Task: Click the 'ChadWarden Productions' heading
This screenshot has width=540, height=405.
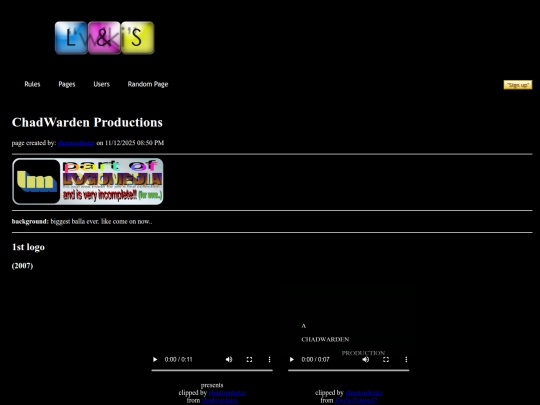Action: pos(87,122)
